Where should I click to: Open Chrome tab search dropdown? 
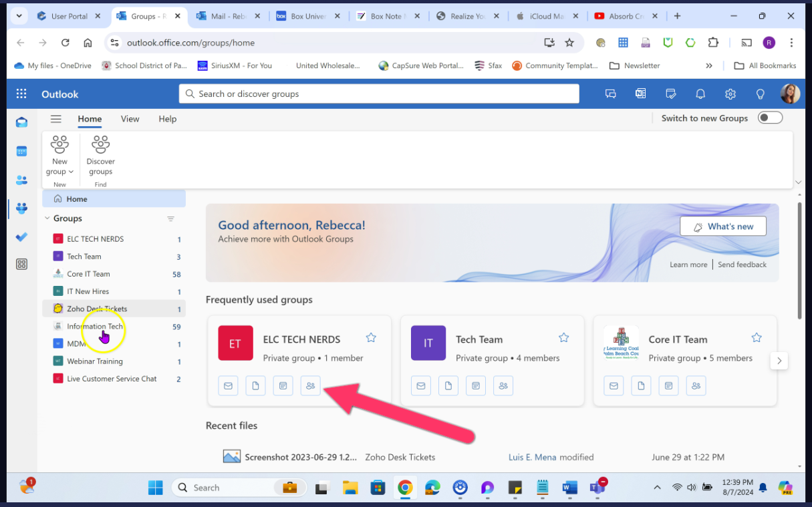click(18, 16)
